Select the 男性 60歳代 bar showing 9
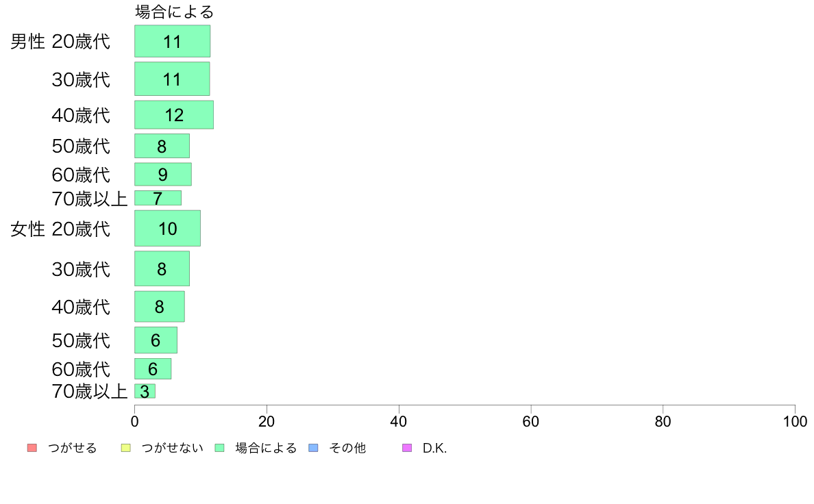 pos(163,175)
